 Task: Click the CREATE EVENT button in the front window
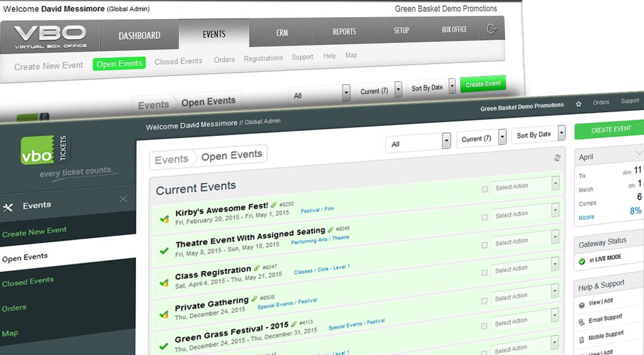611,129
